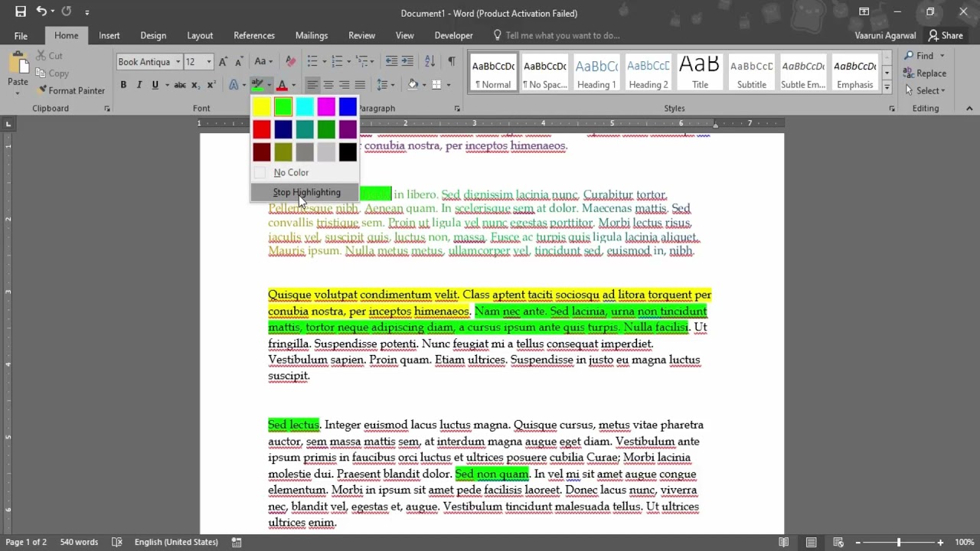Click the Tell me search field
Viewport: 980px width, 551px height.
point(563,35)
